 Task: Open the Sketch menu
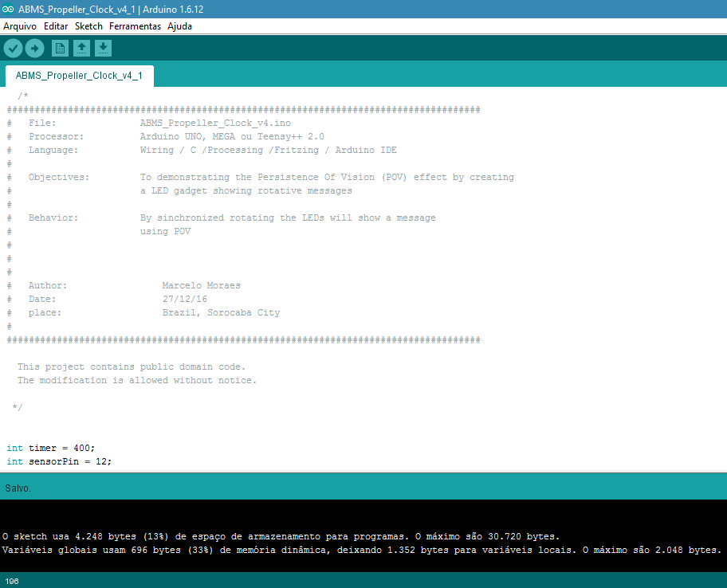88,26
